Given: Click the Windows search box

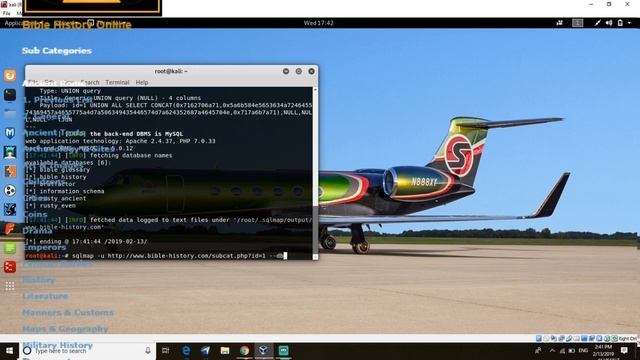Looking at the screenshot, I should point(87,351).
